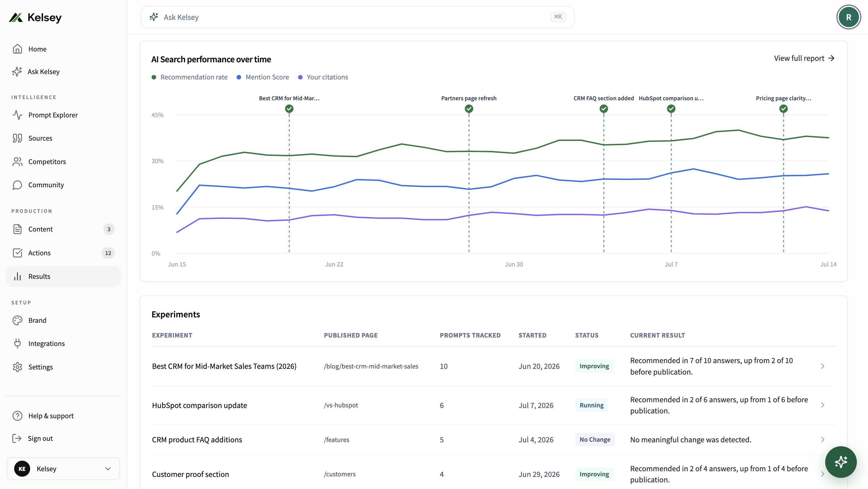Click checkmark marker for HubSpot comparison u…
The height and width of the screenshot is (489, 868).
[x=671, y=109]
